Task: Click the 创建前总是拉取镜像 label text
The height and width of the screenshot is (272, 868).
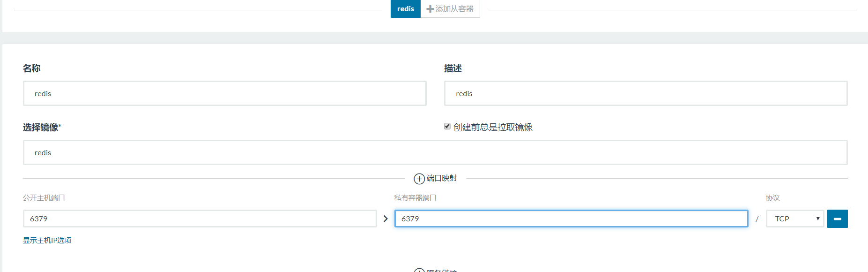Action: [493, 127]
